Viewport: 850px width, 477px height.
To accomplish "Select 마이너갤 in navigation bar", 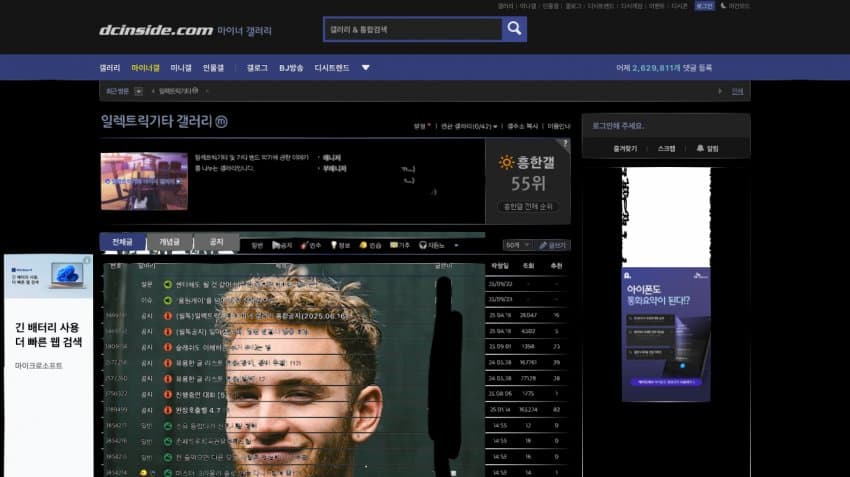I will pyautogui.click(x=145, y=68).
